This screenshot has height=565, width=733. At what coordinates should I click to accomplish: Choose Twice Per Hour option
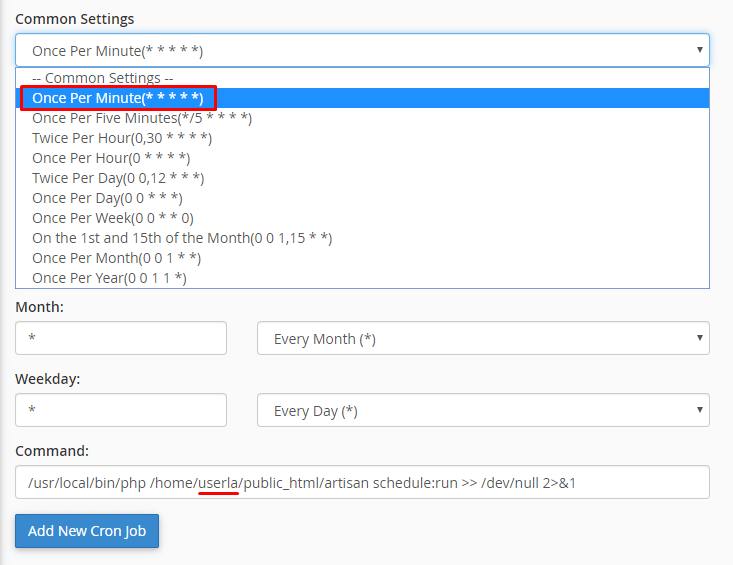pos(122,138)
